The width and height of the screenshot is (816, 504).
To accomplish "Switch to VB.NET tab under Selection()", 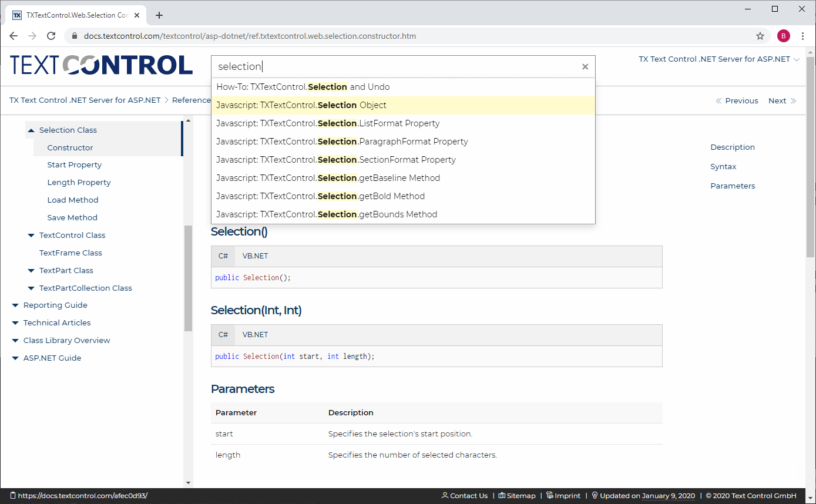I will (x=255, y=256).
